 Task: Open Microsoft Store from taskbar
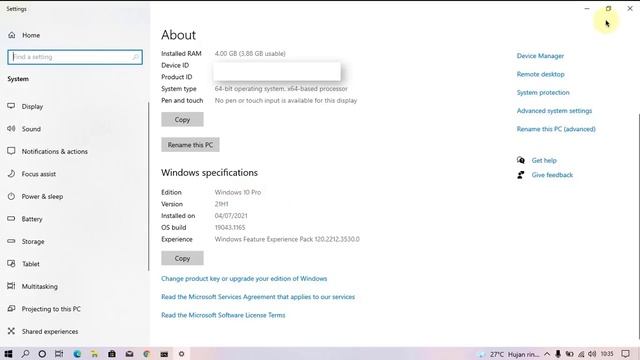point(111,354)
